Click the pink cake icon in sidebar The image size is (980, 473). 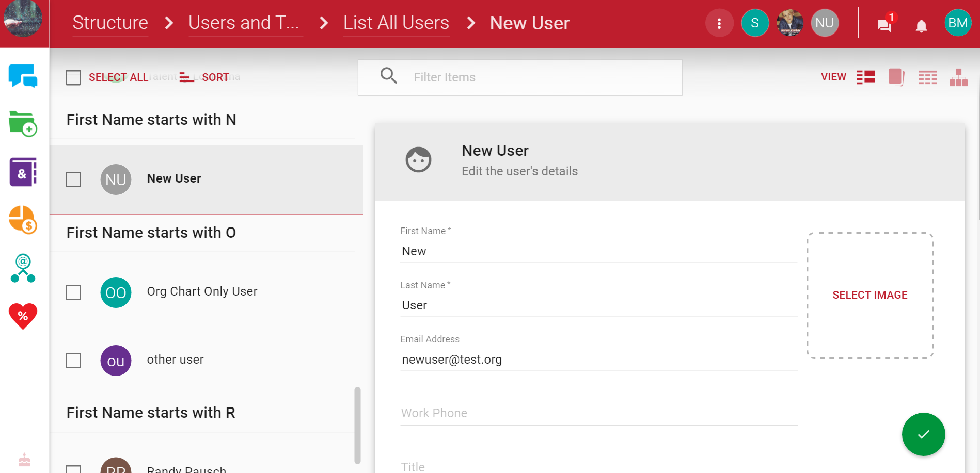coord(24,460)
